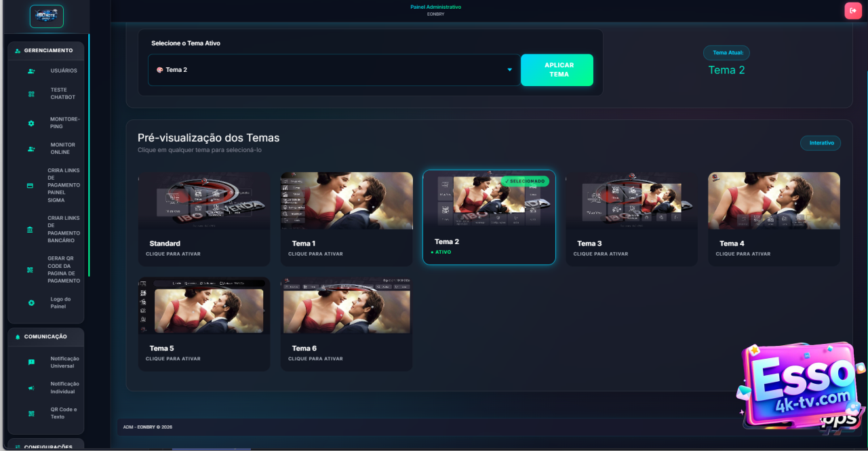Collapse the Comunicação sidebar section
Image resolution: width=868 pixels, height=451 pixels.
click(46, 336)
